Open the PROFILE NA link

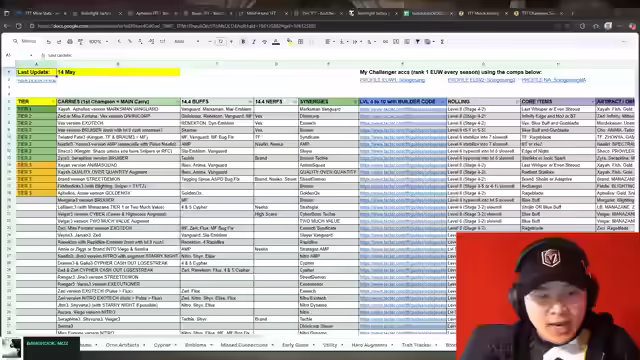[553, 80]
